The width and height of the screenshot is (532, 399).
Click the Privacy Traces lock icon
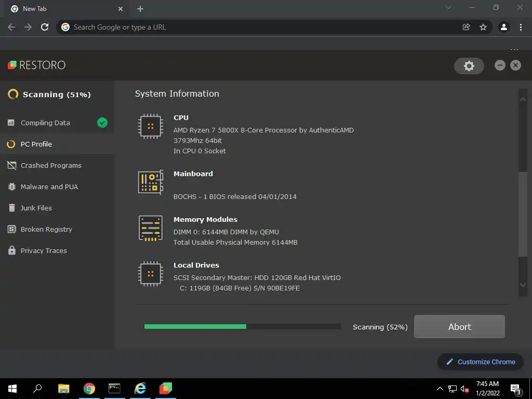12,250
